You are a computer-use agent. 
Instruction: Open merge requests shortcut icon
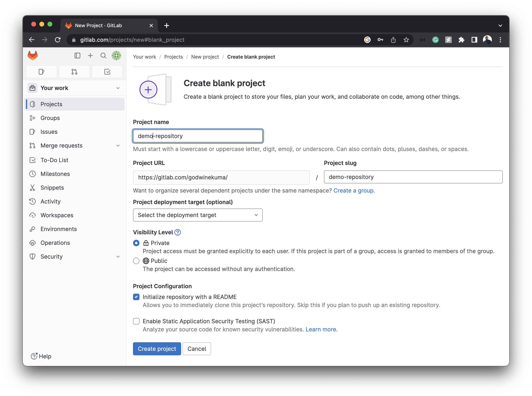[x=74, y=72]
